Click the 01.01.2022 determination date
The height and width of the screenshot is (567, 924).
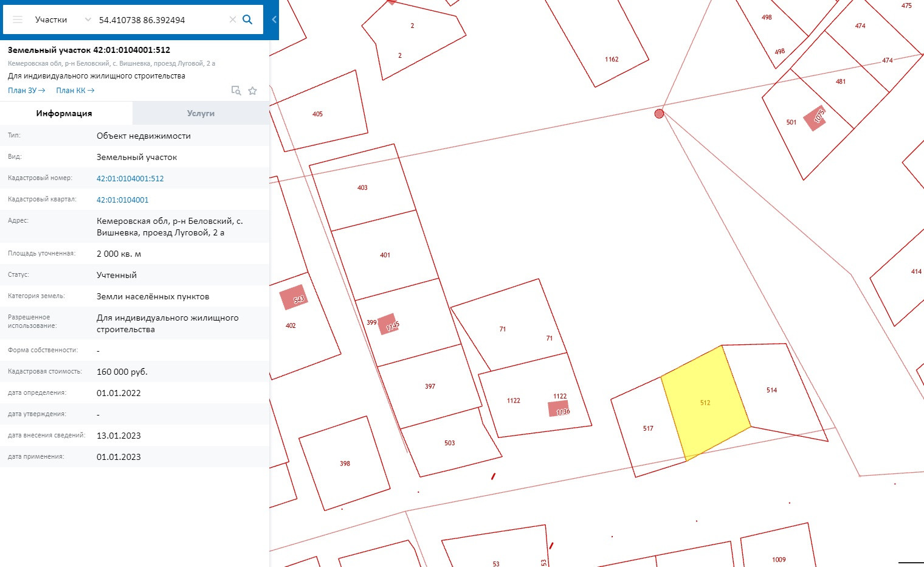[x=119, y=392]
